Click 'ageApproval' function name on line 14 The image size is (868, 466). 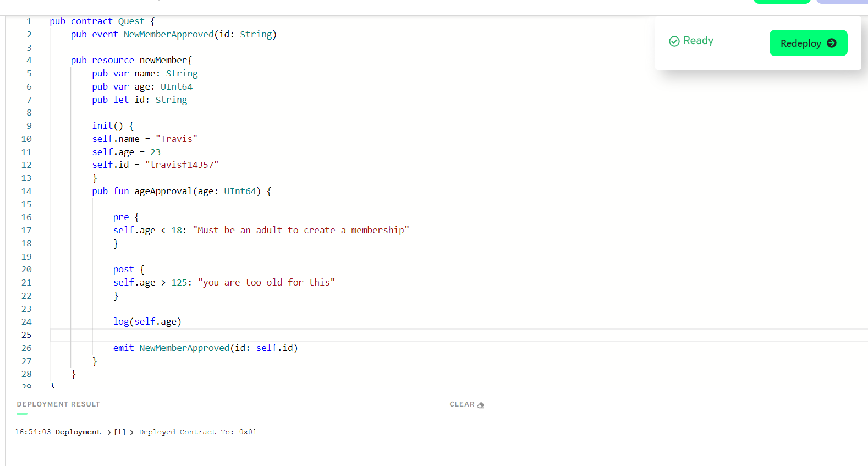tap(163, 191)
